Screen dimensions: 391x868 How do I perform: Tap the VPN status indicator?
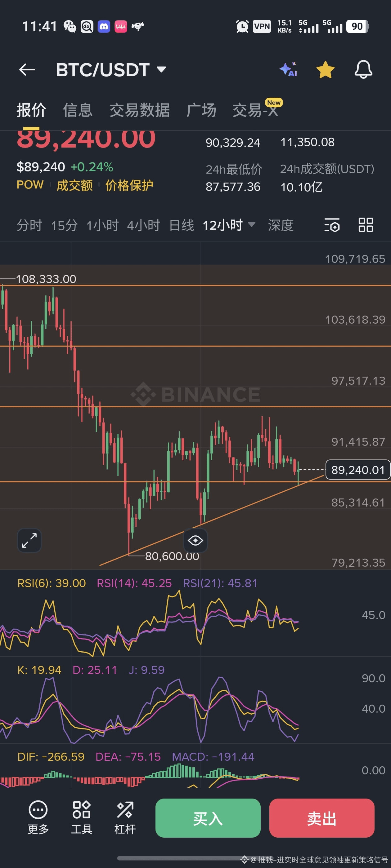coord(262,26)
